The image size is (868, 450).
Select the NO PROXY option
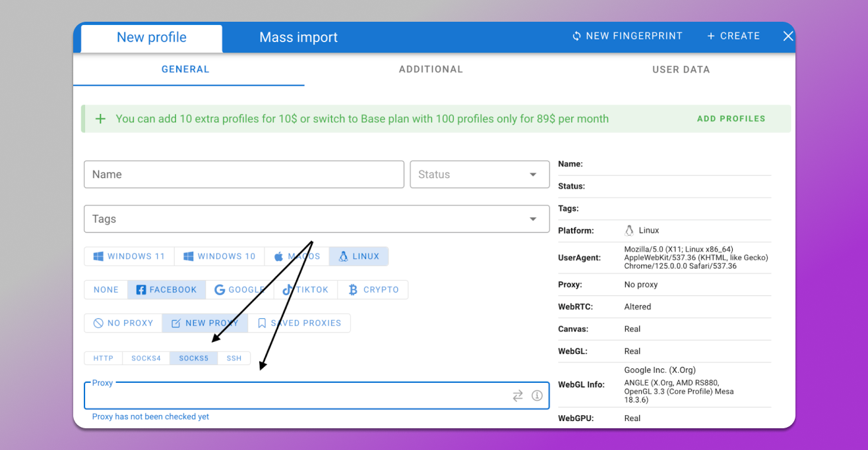tap(123, 323)
